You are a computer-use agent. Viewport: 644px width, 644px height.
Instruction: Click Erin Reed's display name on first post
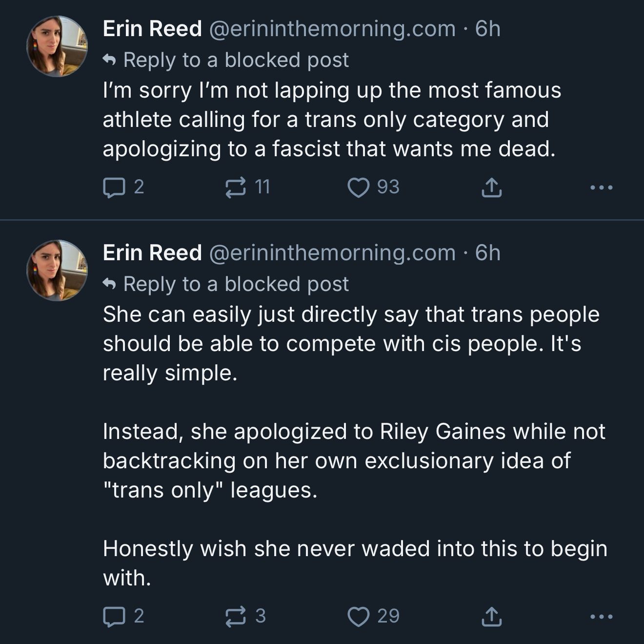pos(152,29)
